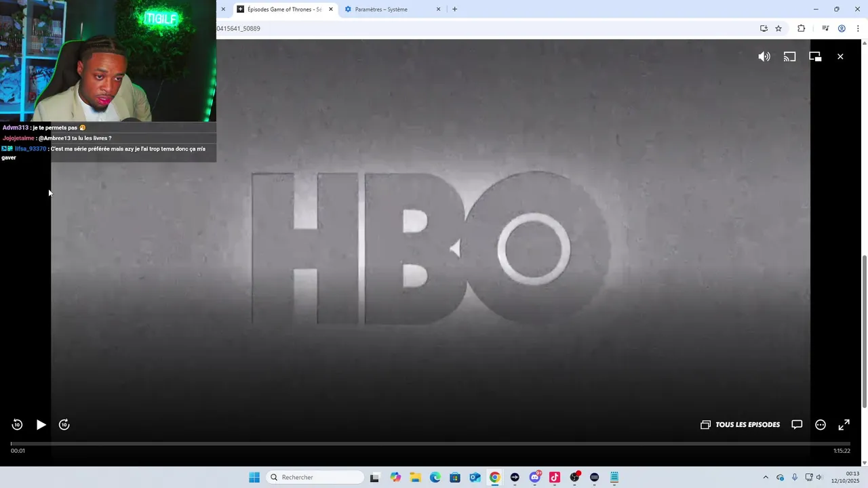Close the Paramètres – Système tab
Image resolution: width=868 pixels, height=488 pixels.
click(438, 9)
